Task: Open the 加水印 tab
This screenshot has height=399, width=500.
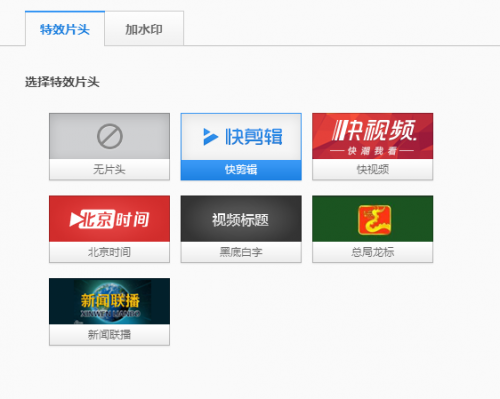Action: pos(144,29)
